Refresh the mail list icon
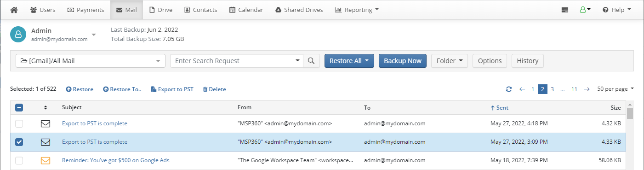This screenshot has height=170, width=644. 508,89
